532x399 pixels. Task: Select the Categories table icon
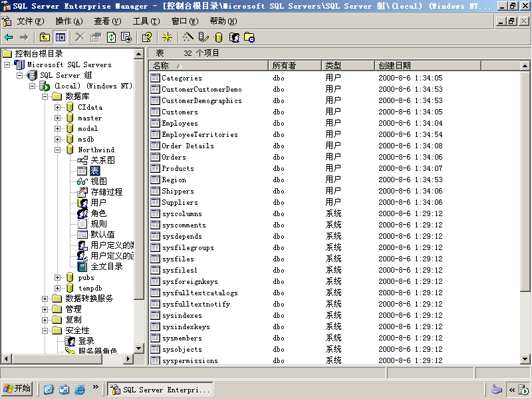click(x=156, y=78)
